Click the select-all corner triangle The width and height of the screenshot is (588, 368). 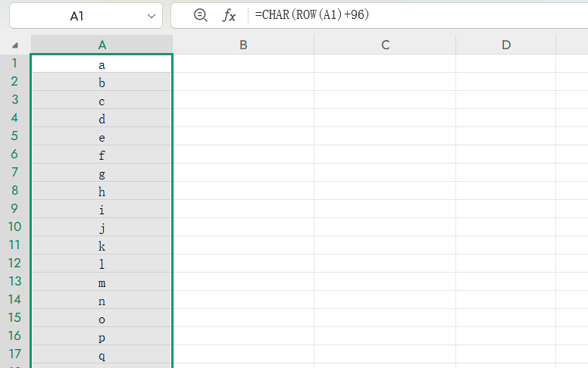(x=15, y=45)
